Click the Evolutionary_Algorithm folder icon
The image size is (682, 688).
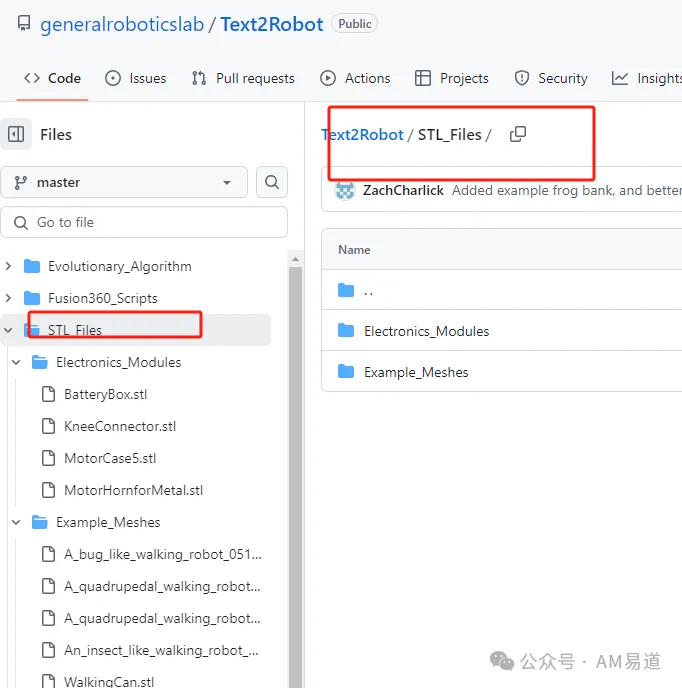[x=32, y=266]
